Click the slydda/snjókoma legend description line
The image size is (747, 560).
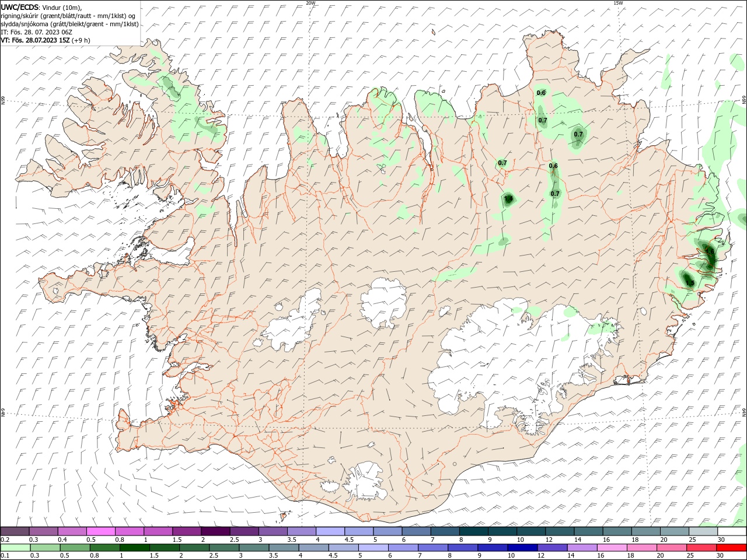(x=69, y=24)
